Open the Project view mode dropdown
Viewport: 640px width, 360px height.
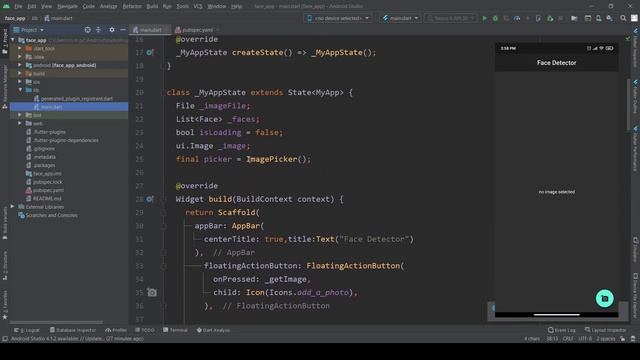pos(29,30)
